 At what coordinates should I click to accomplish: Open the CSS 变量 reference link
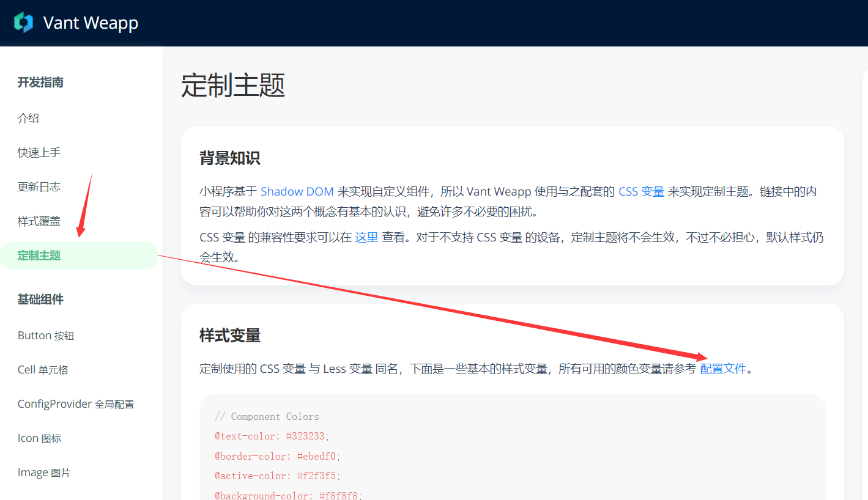642,191
